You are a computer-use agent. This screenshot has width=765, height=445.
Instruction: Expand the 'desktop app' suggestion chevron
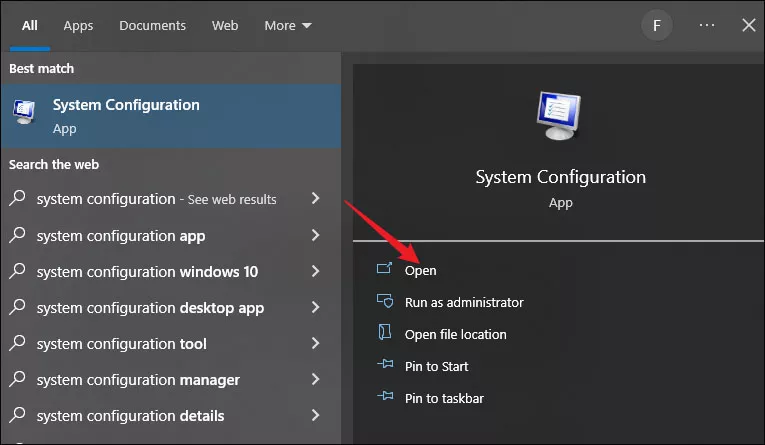(316, 307)
